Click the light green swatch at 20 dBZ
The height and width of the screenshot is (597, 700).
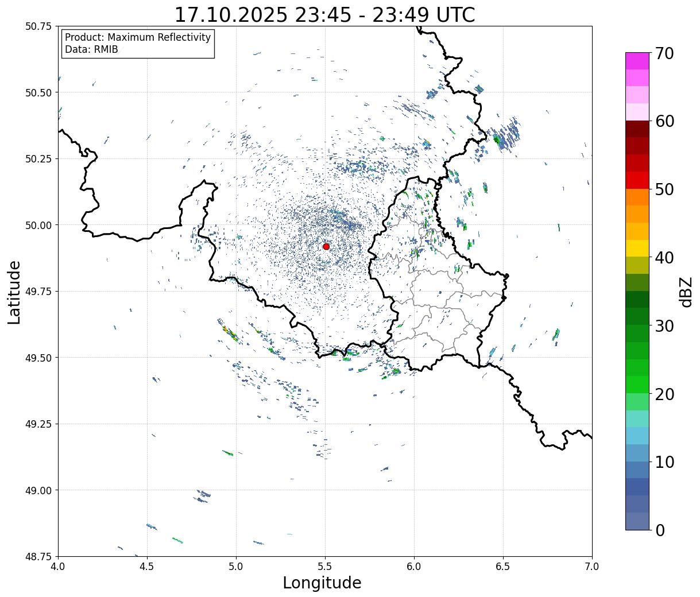point(637,402)
